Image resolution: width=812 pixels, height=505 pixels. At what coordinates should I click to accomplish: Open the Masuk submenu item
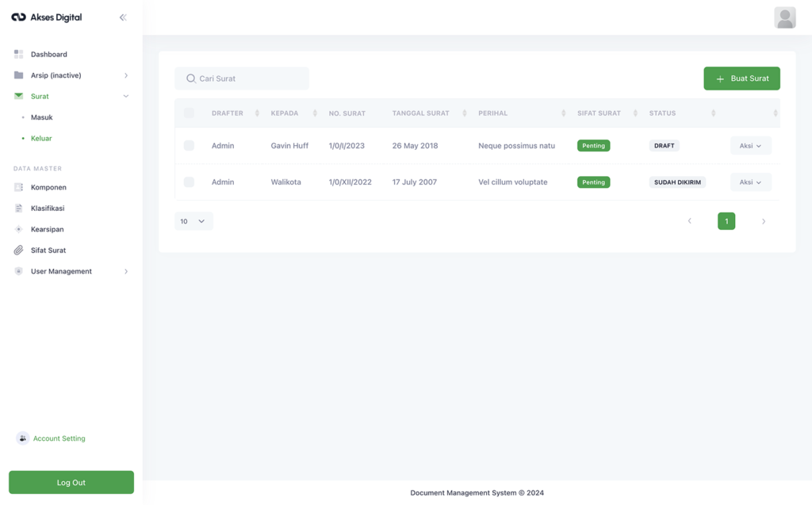tap(42, 117)
